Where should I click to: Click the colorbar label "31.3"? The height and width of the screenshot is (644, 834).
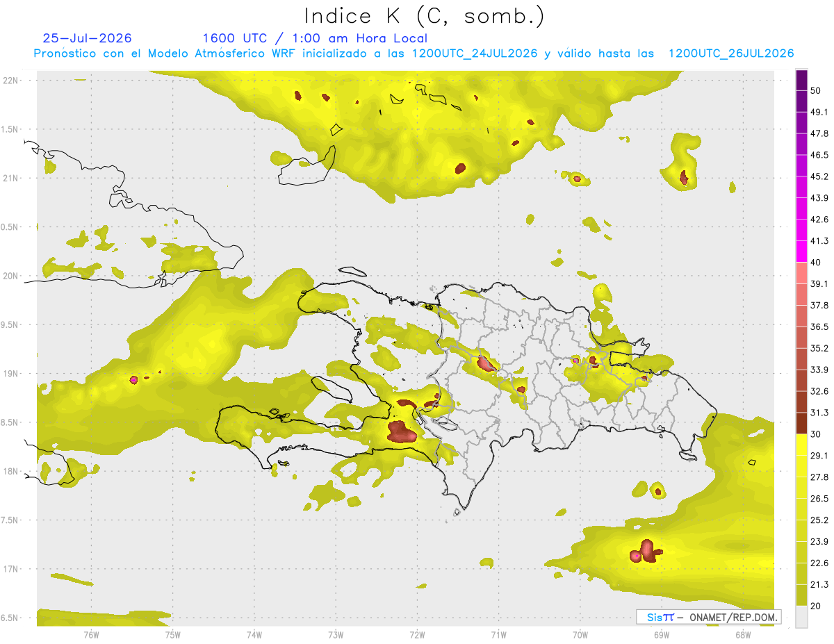pyautogui.click(x=819, y=413)
